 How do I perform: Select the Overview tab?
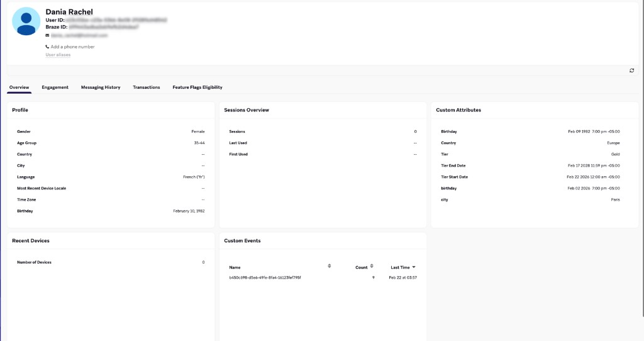(19, 87)
